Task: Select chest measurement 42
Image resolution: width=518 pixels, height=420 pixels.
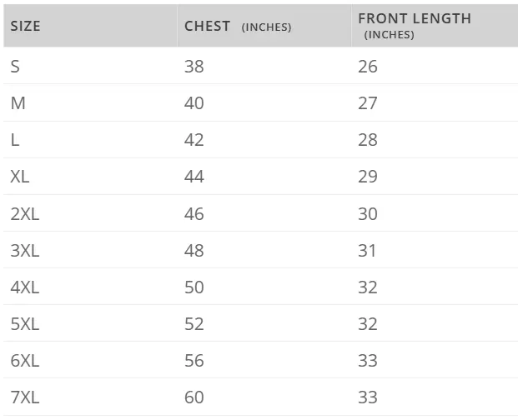Action: (194, 140)
